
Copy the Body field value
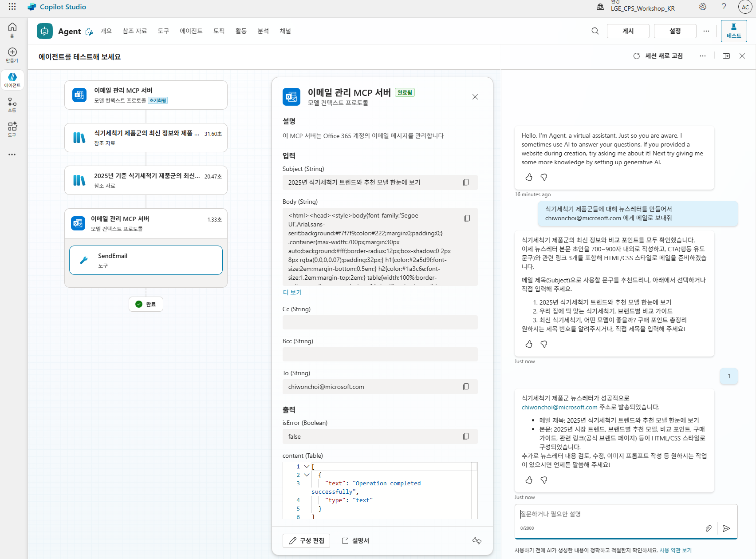coord(467,218)
